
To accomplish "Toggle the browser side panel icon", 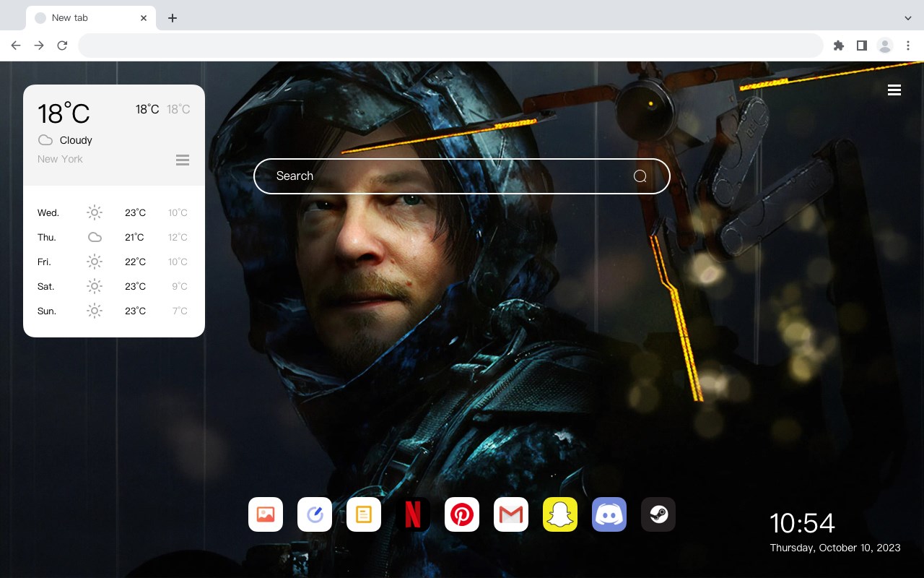I will pos(862,46).
